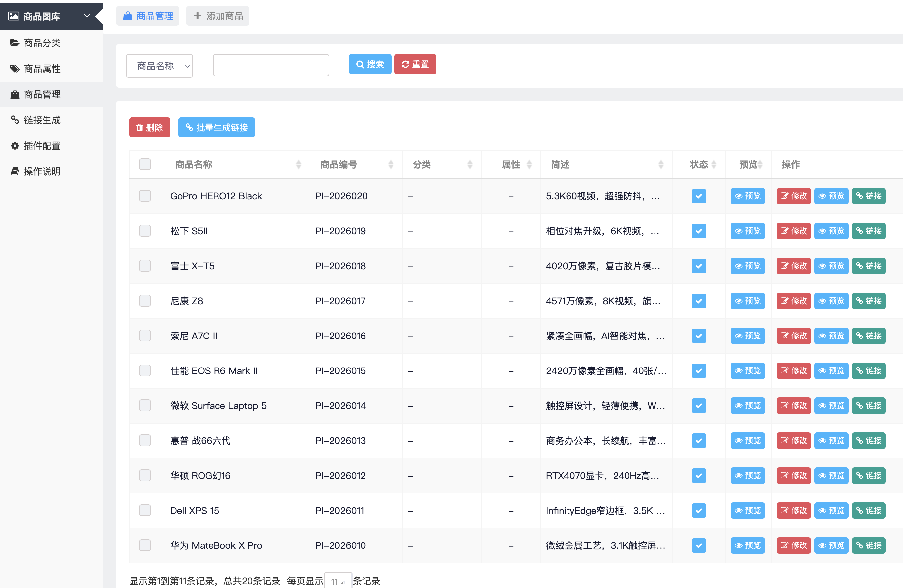Sort table by 商品名称 column arrows
The image size is (903, 588).
tap(298, 164)
